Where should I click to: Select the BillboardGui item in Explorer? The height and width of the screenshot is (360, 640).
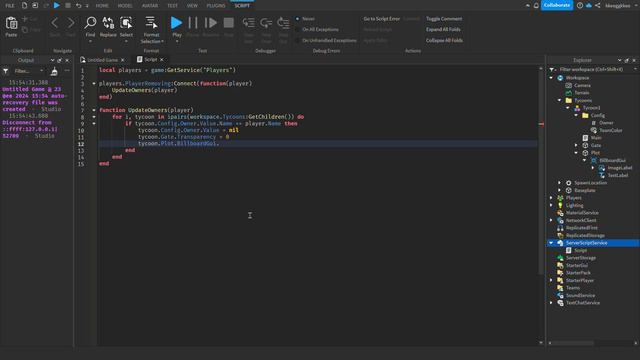[x=612, y=160]
